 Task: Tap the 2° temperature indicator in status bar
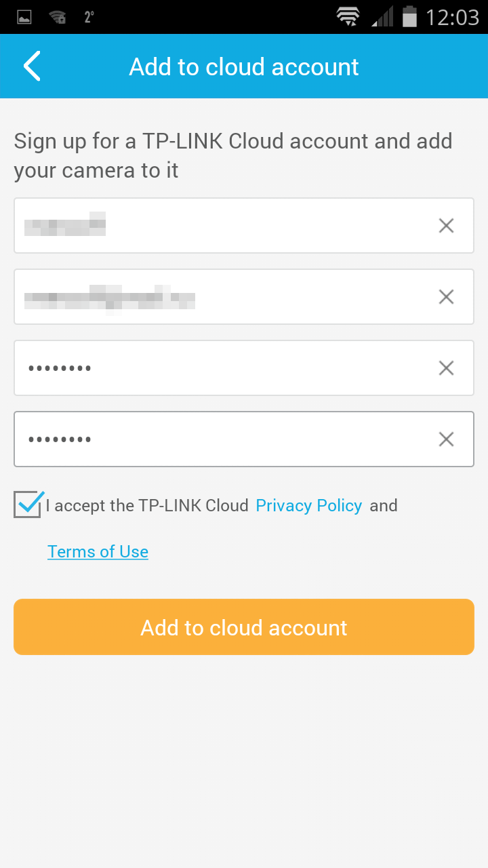[89, 17]
